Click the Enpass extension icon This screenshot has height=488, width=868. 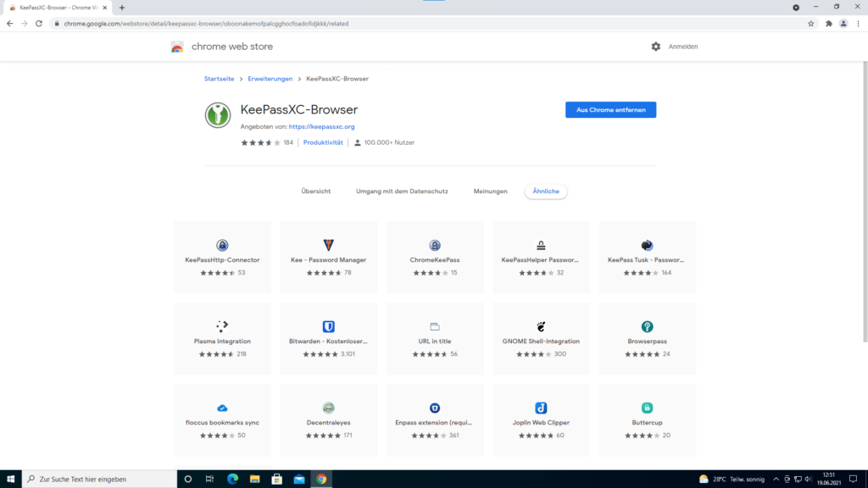tap(435, 408)
